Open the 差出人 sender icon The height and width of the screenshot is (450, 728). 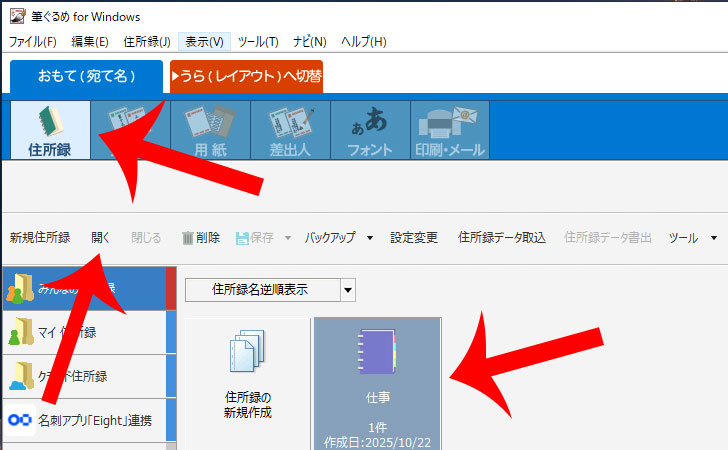click(x=289, y=130)
